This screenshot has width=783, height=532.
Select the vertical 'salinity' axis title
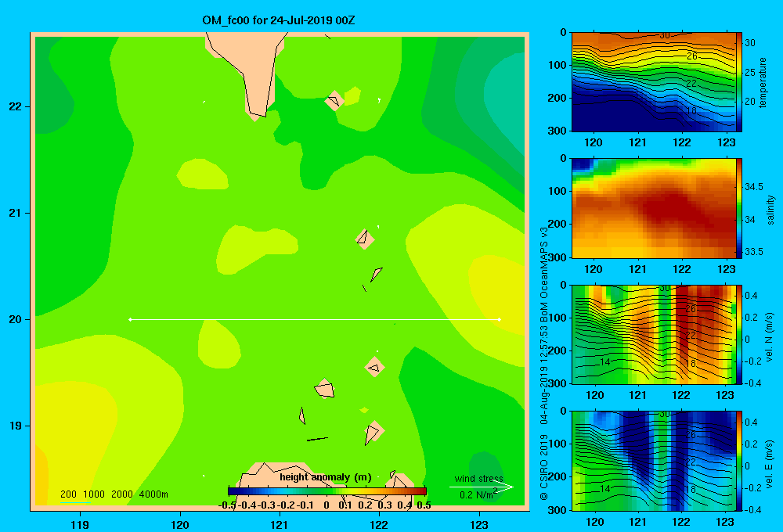[770, 210]
